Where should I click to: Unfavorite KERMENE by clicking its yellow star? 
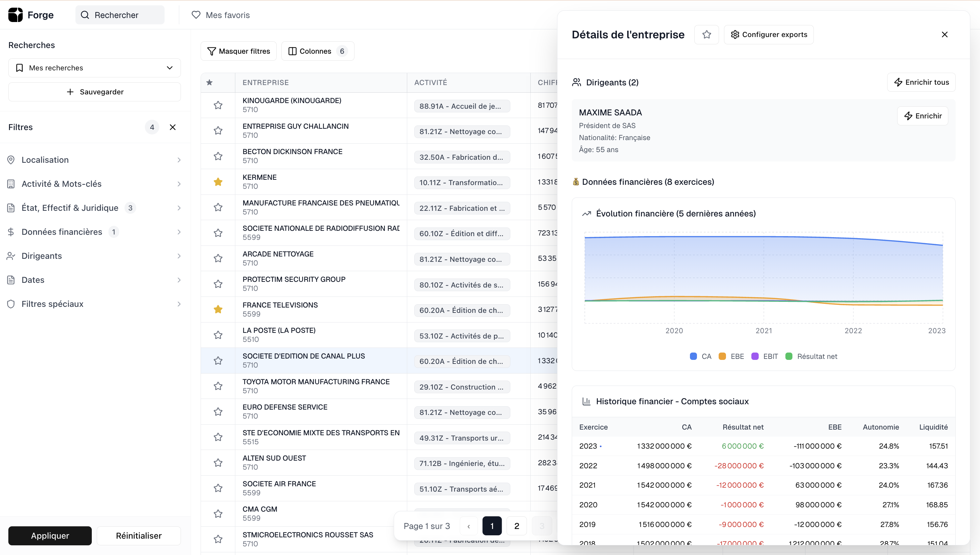click(218, 182)
